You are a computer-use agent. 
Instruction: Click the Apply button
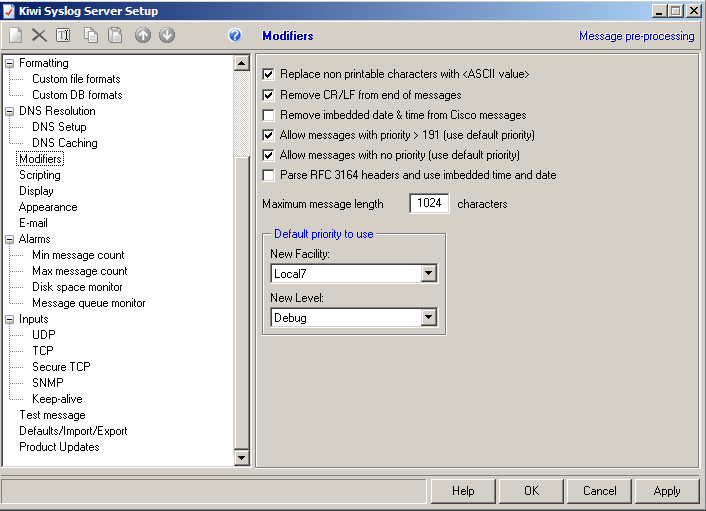pos(667,491)
